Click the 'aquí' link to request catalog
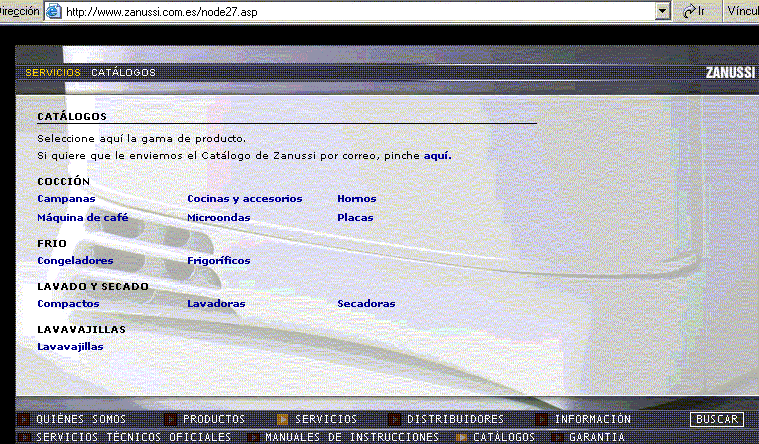Screen dimensions: 759x444 (x=438, y=156)
